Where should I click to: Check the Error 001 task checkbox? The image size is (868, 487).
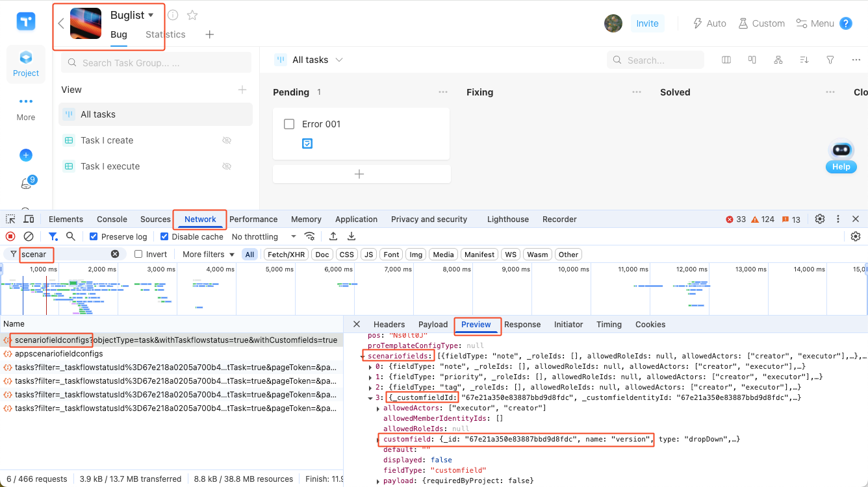[x=290, y=124]
